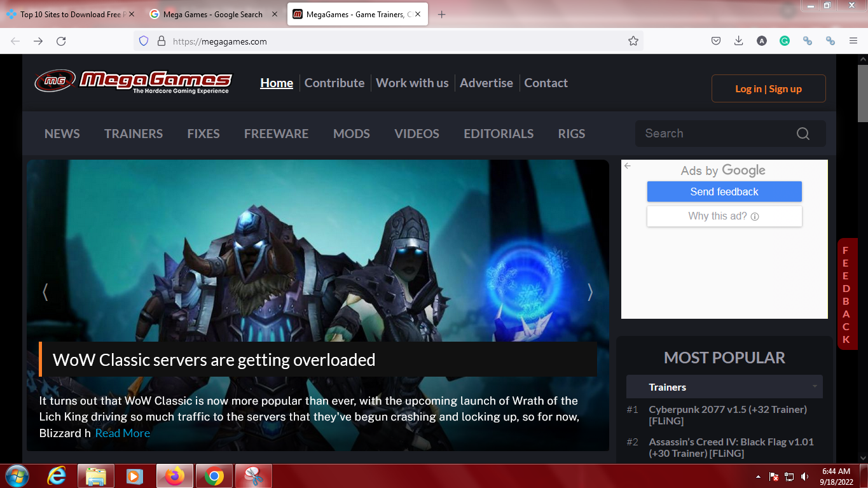868x488 pixels.
Task: Open the Assassin's Creed IV trainer link
Action: coord(731,447)
